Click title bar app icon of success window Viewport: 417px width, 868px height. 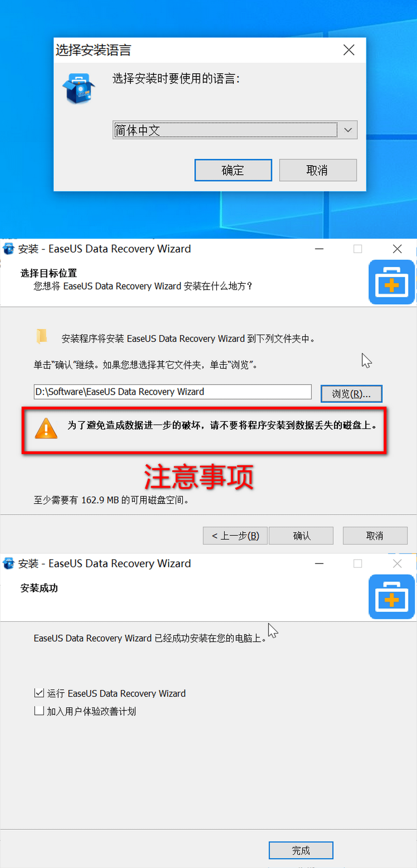[x=8, y=563]
